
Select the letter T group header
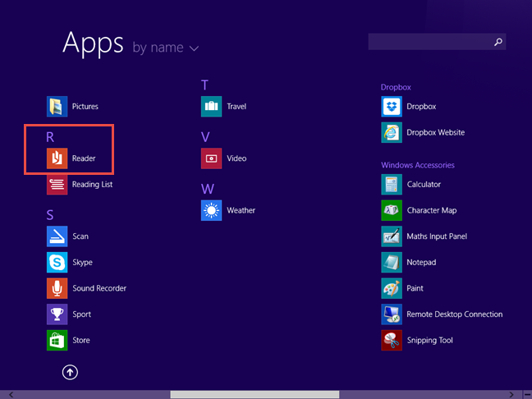[x=204, y=85]
